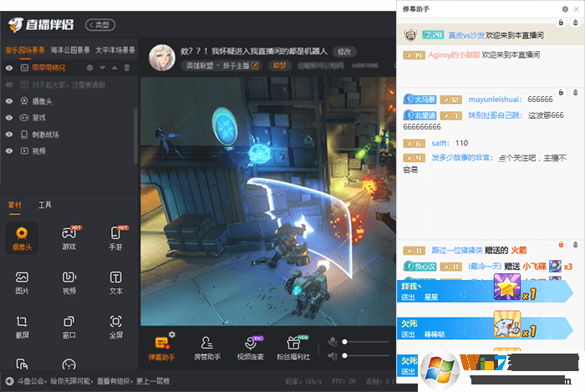Select the 游戏 source row name
This screenshot has width=585, height=392.
pos(38,118)
